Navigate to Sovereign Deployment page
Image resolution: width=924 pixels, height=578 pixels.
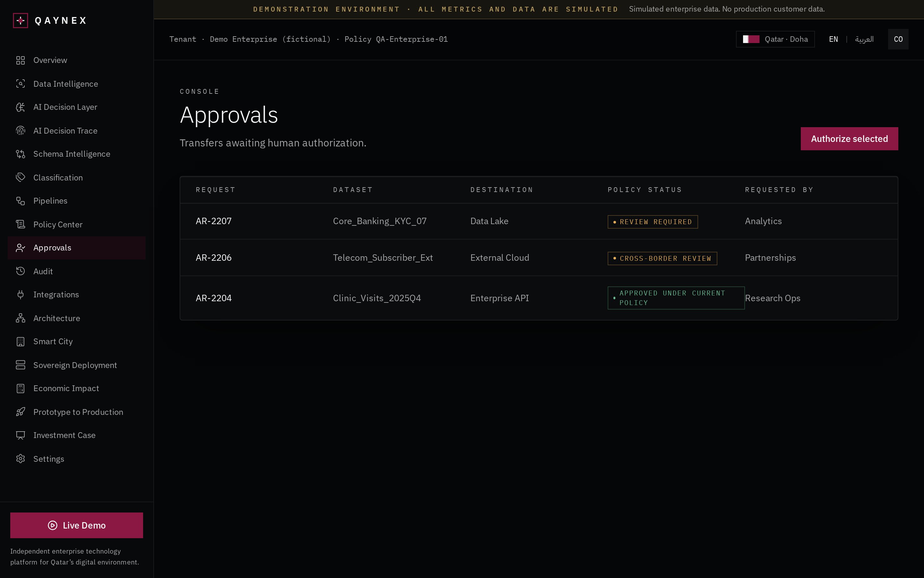point(77,365)
